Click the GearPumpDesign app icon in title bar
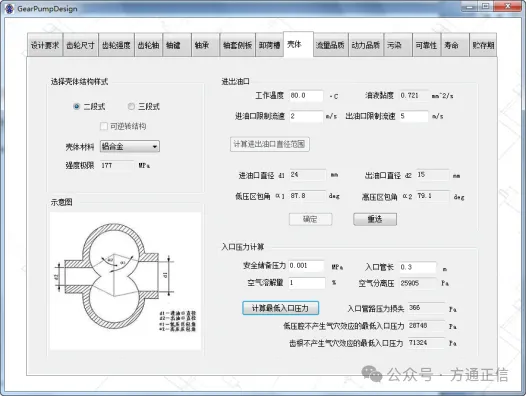This screenshot has width=526, height=396. pos(9,8)
